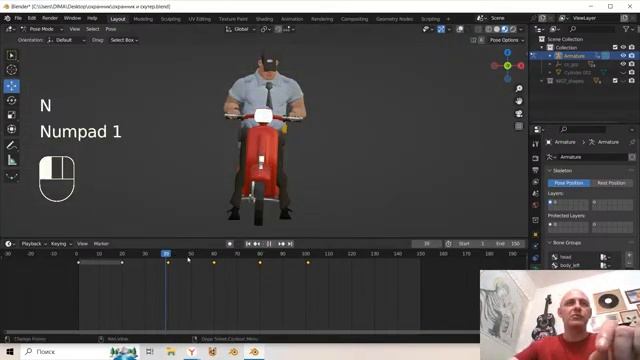The height and width of the screenshot is (360, 640).
Task: Select the Select Box tool in the toolbar
Action: (x=11, y=56)
